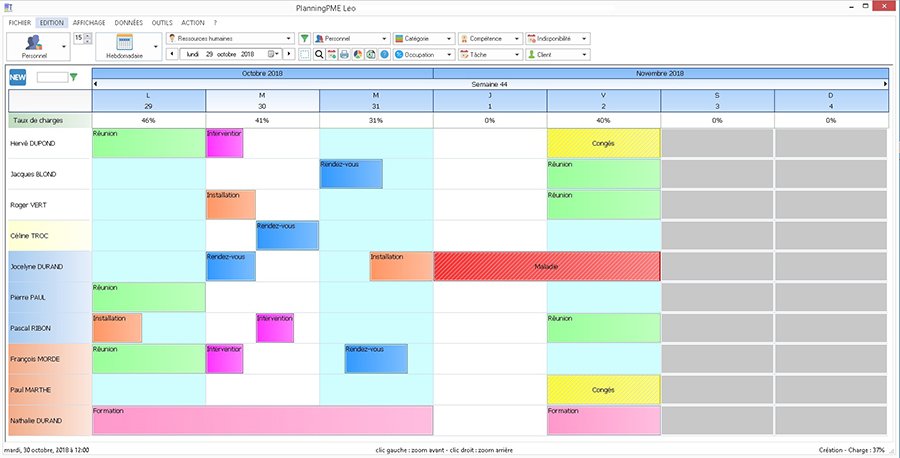Viewport: 900px width, 458px height.
Task: Select the D 4 day column header
Action: [831, 101]
